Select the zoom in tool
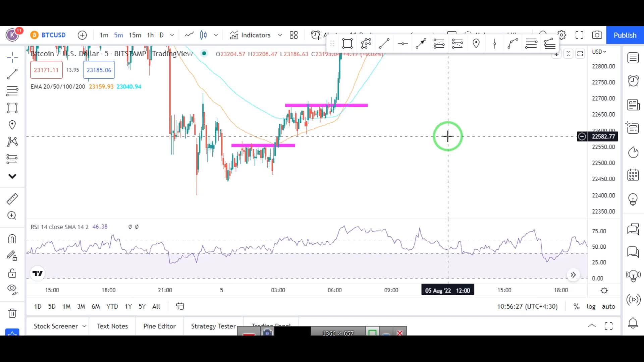The width and height of the screenshot is (644, 362). tap(12, 216)
